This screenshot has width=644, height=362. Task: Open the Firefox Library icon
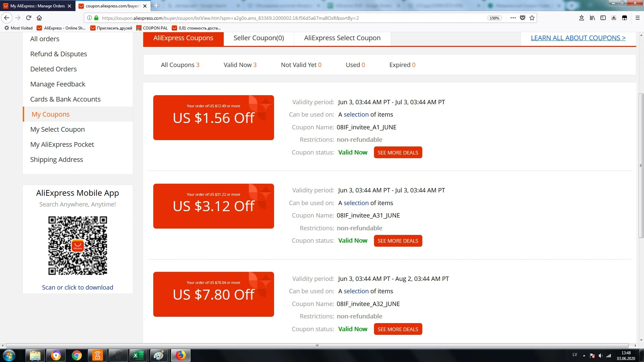[x=592, y=18]
